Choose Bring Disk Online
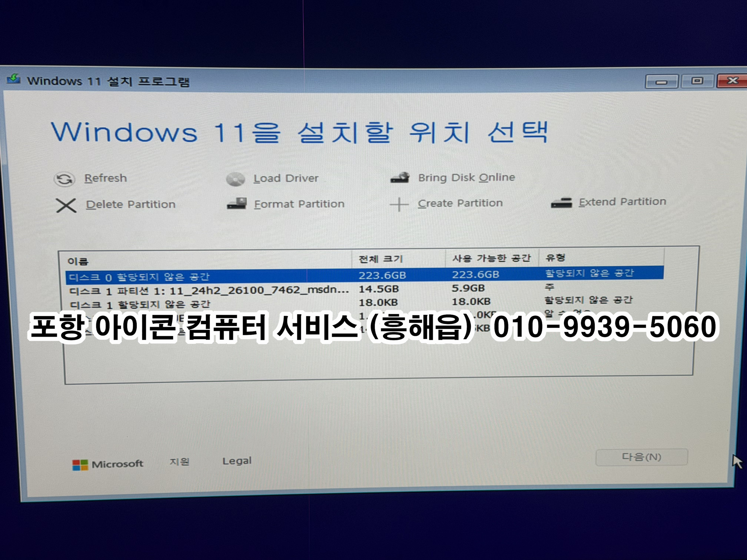Image resolution: width=747 pixels, height=560 pixels. coord(466,177)
